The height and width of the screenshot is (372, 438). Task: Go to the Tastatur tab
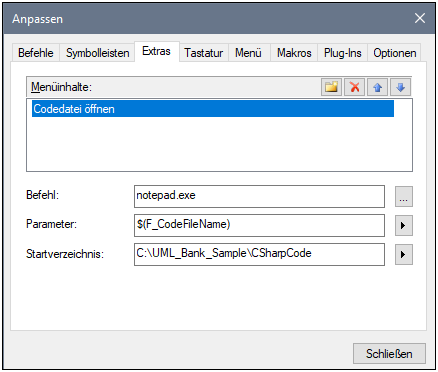click(204, 53)
